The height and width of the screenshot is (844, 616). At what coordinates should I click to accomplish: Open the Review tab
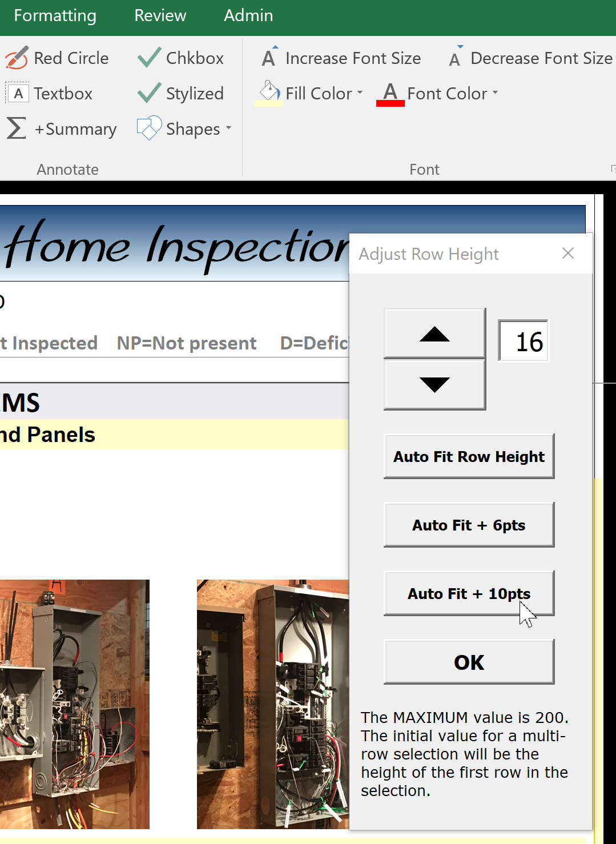160,15
